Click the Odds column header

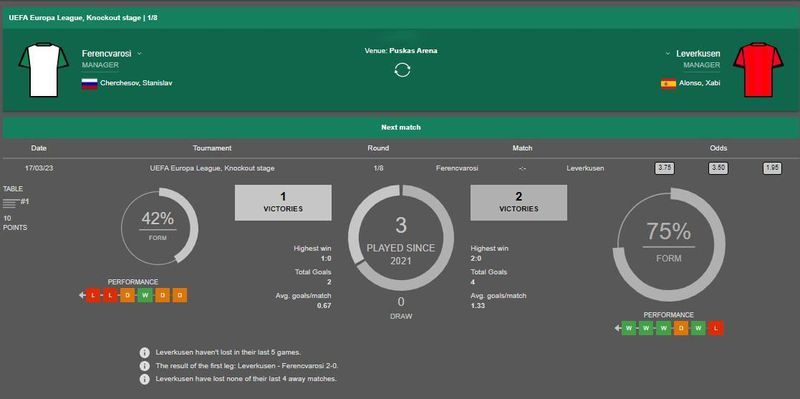coord(718,148)
